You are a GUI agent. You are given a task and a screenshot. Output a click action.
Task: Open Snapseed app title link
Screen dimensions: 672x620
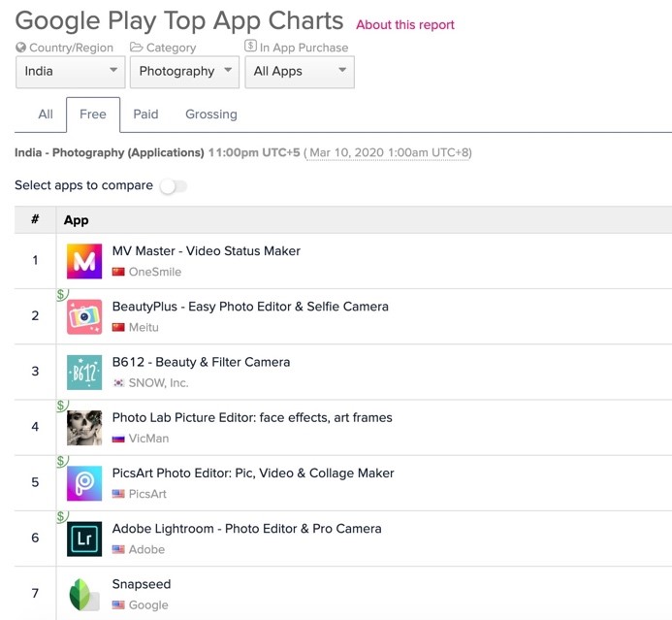(142, 584)
